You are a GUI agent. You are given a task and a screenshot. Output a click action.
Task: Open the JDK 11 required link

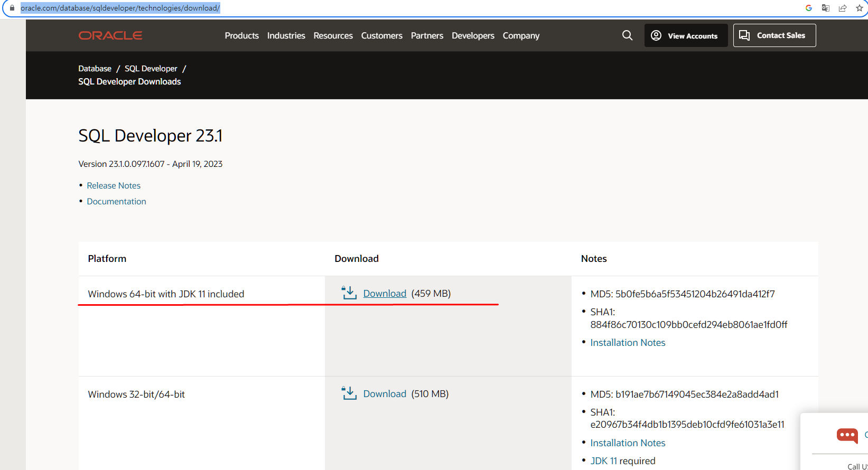tap(603, 460)
